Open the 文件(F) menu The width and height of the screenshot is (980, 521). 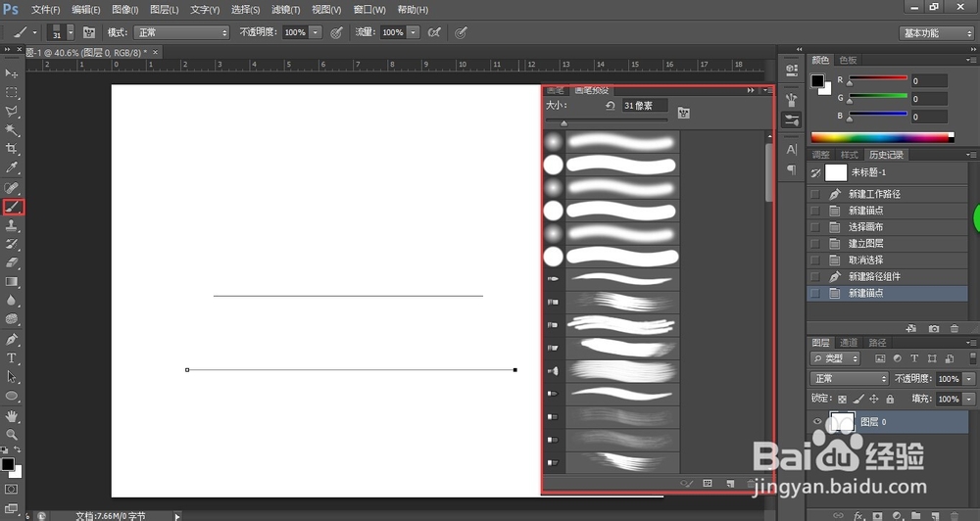click(46, 10)
